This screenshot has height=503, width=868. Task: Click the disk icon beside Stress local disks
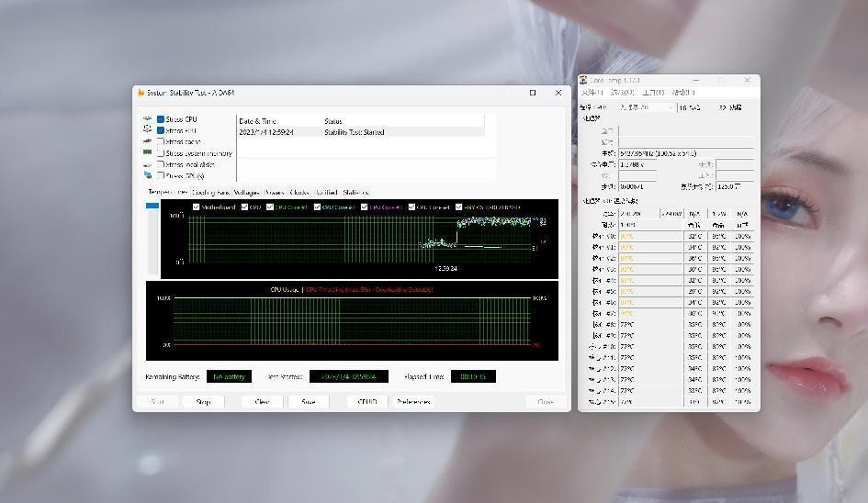coord(148,164)
